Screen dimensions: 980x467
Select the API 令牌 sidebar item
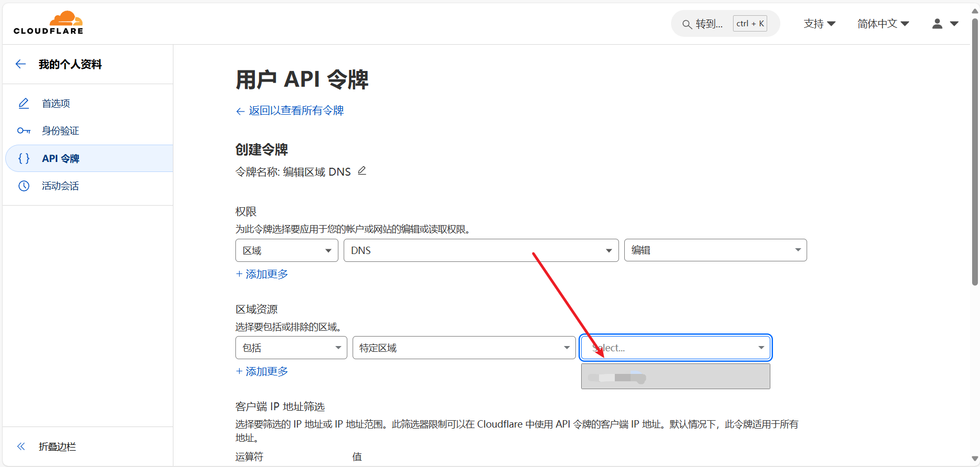89,158
